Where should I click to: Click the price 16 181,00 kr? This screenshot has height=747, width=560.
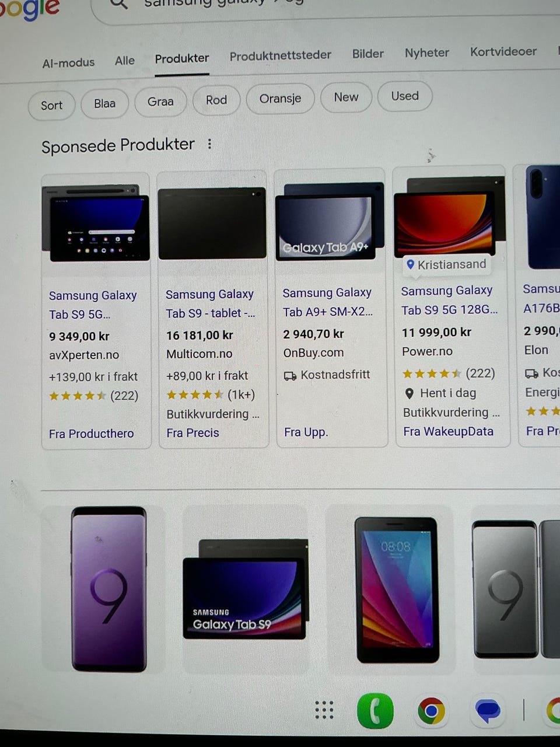199,335
